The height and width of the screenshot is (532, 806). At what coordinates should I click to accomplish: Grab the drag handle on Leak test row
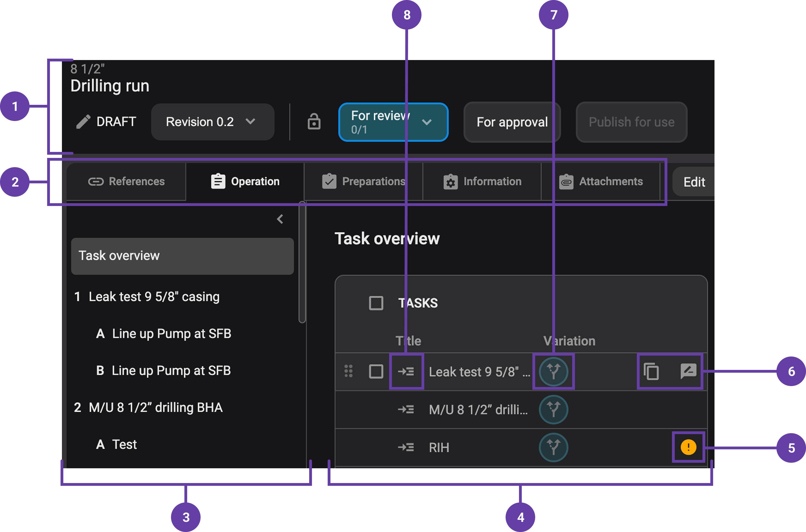click(348, 371)
